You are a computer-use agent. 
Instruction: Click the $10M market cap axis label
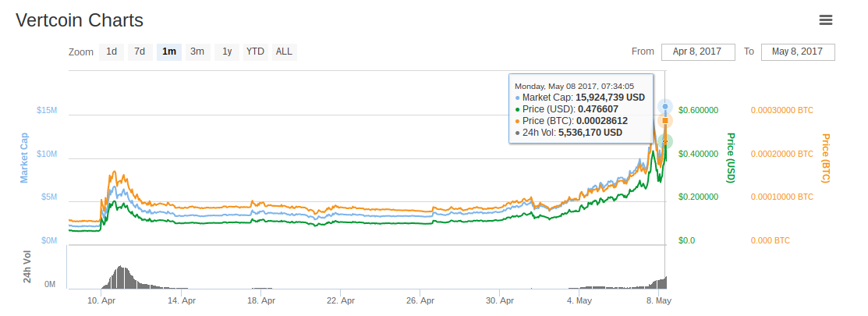point(47,154)
